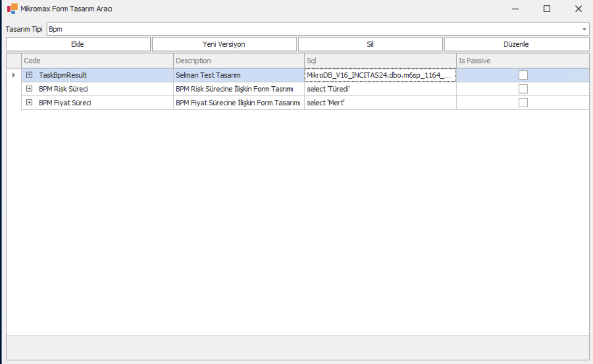Expand the BPM Fiyat Süreci row
Image resolution: width=593 pixels, height=364 pixels.
29,103
